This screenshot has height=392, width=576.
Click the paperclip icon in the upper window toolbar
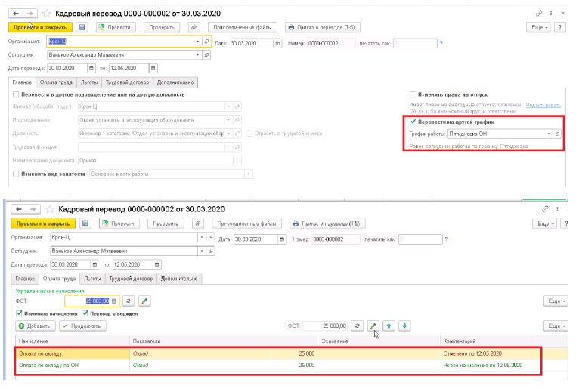194,27
